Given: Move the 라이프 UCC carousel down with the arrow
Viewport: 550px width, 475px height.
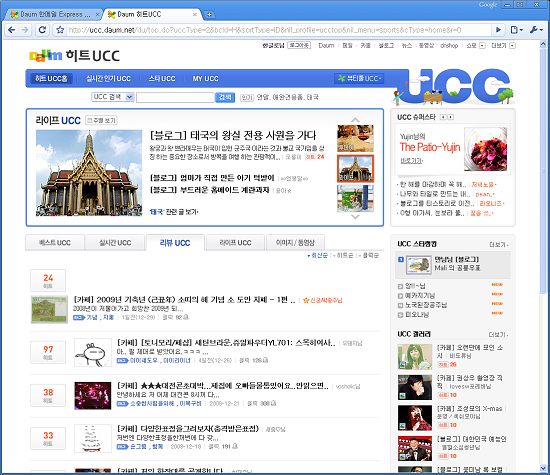Looking at the screenshot, I should tap(355, 217).
